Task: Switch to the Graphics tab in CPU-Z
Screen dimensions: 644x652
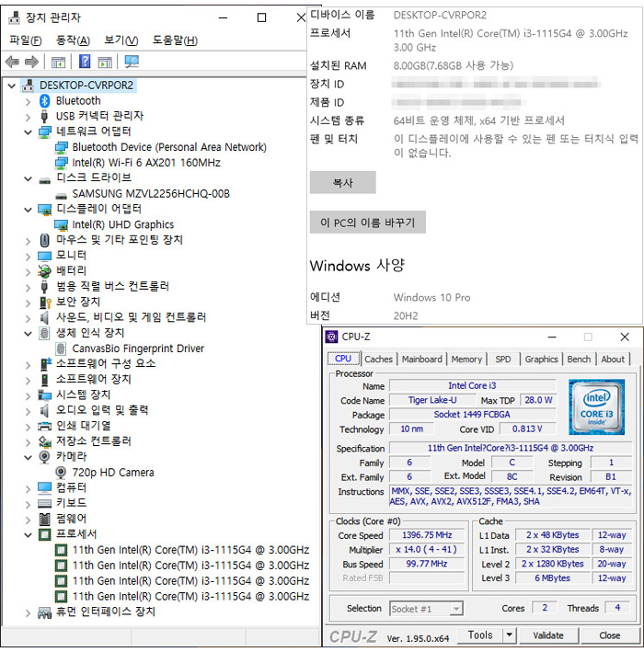Action: click(x=541, y=359)
